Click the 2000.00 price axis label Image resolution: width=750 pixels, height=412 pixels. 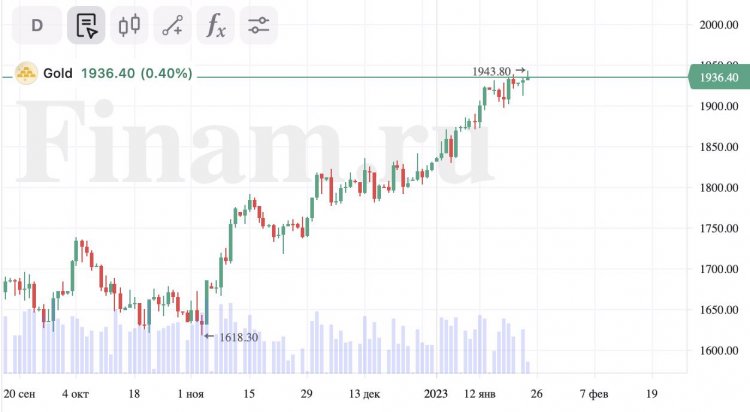(719, 25)
